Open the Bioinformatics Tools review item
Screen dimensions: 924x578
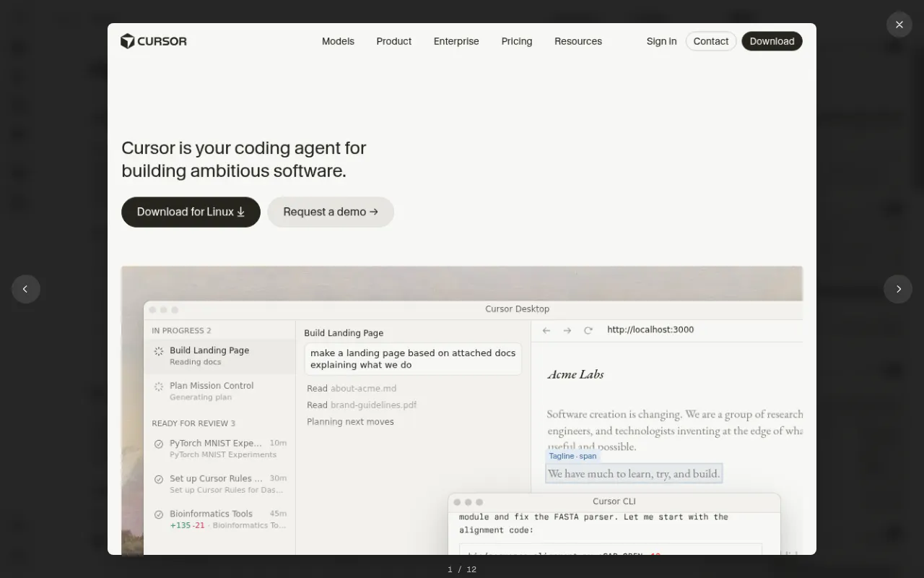(x=219, y=519)
